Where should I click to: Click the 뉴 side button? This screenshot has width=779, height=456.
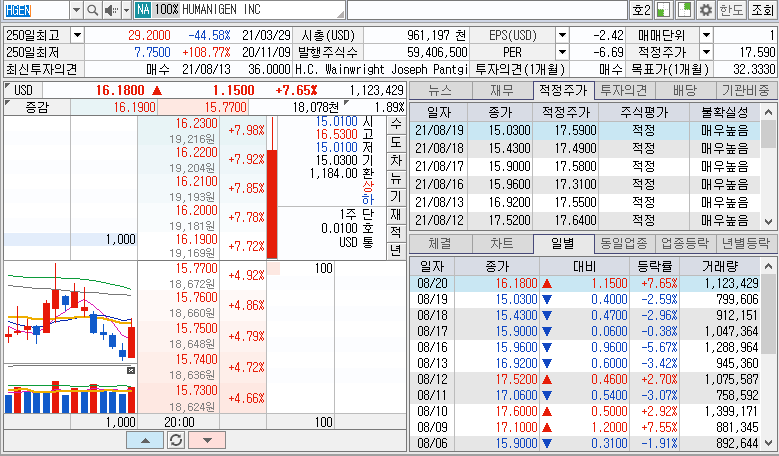[395, 178]
